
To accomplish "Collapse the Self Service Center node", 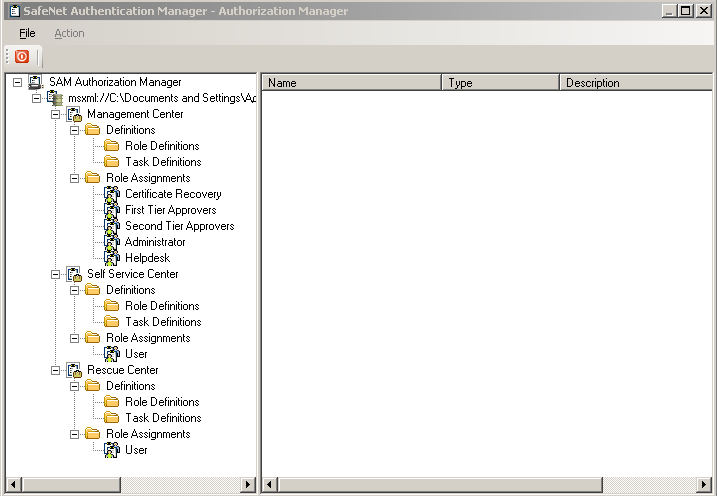I will [x=55, y=274].
